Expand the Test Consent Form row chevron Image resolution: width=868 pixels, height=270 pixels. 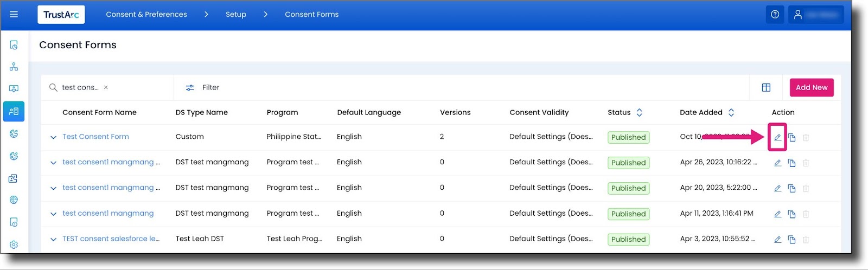[53, 137]
